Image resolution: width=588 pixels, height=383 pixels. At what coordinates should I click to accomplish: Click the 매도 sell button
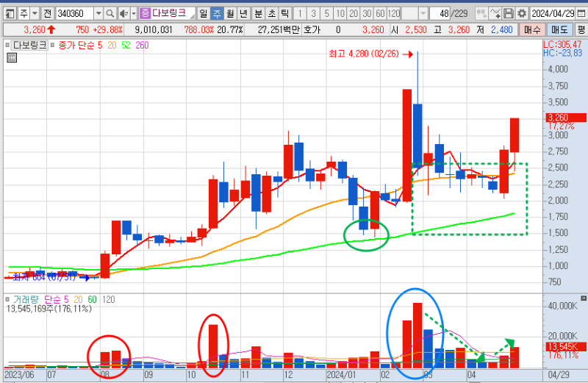559,29
